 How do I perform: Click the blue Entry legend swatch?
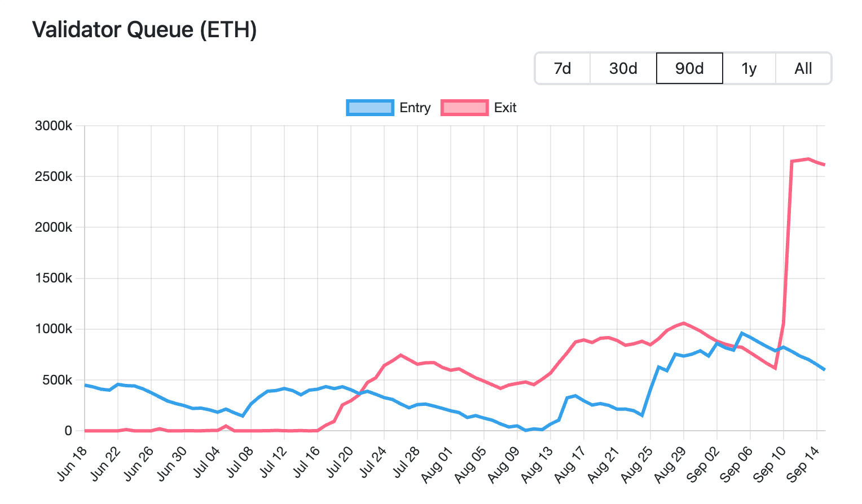[x=370, y=107]
